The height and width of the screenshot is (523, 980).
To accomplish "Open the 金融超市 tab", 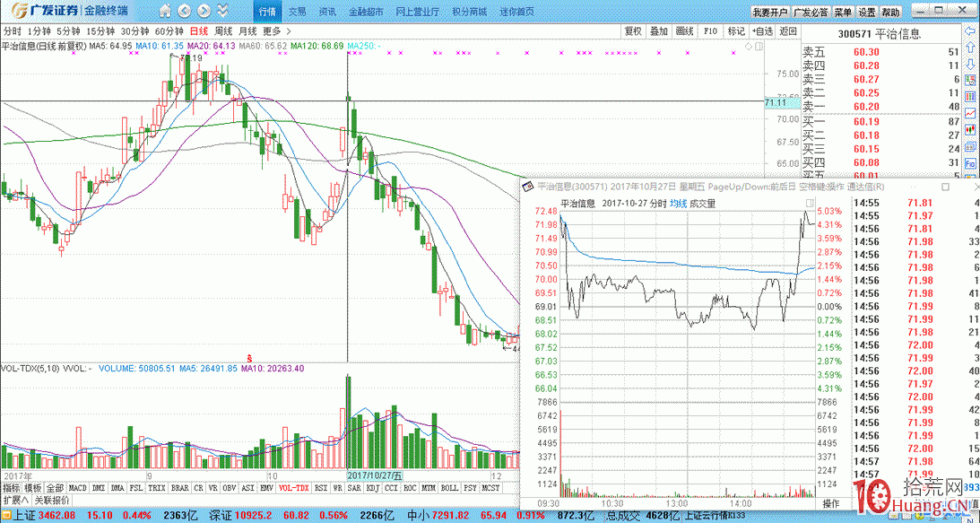I will [366, 12].
